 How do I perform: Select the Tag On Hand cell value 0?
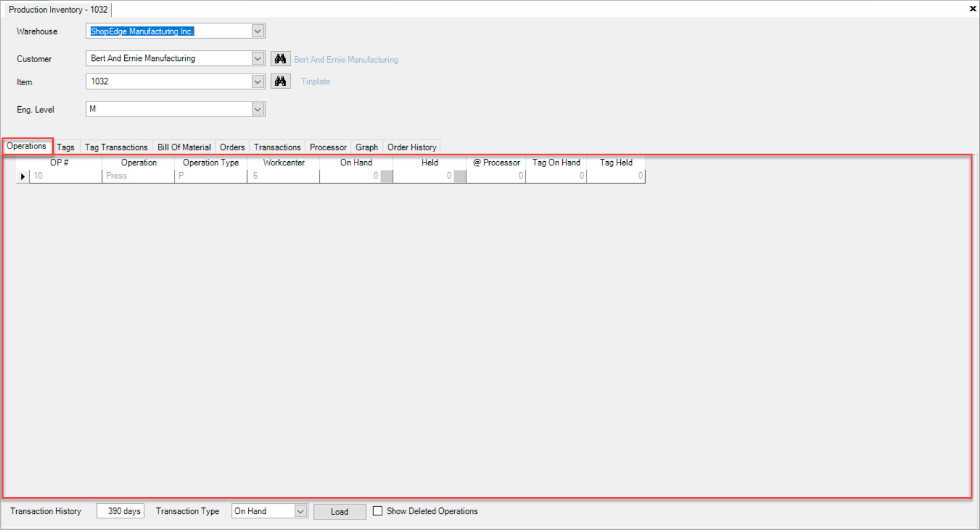tap(556, 176)
